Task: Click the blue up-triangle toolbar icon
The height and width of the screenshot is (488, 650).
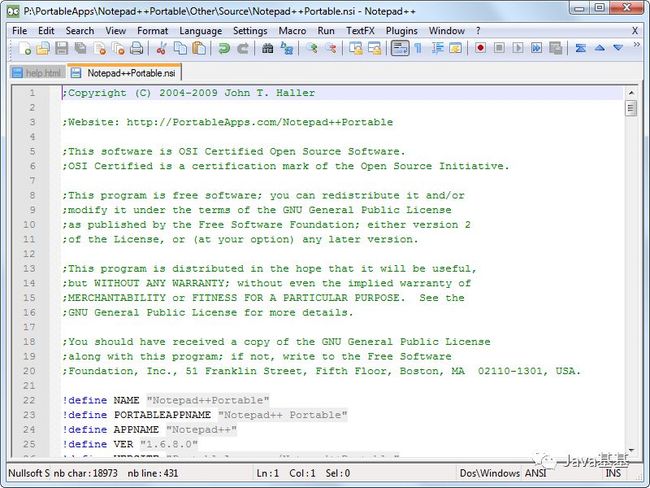Action: click(599, 48)
